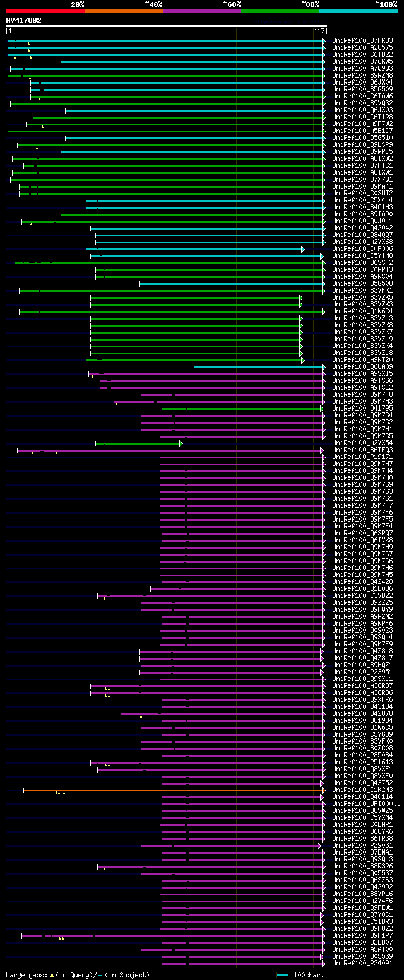
Task: Click the white query length ruler bar
Action: 166,26
